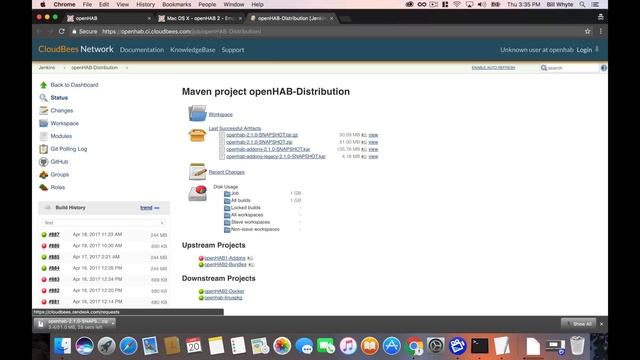Click the Disk Usage drive icon
Screen dimensions: 640x360
(198, 193)
